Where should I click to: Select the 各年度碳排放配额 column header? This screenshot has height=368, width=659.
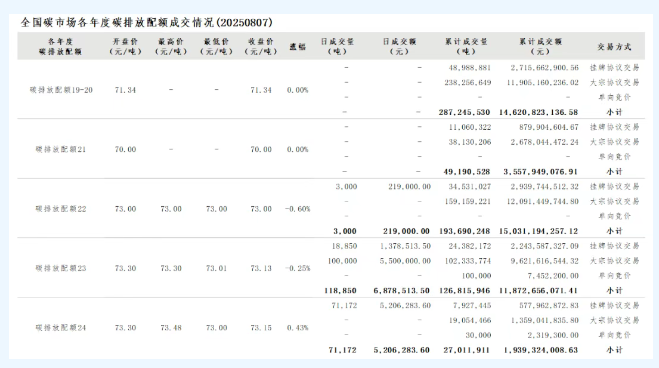pyautogui.click(x=61, y=47)
